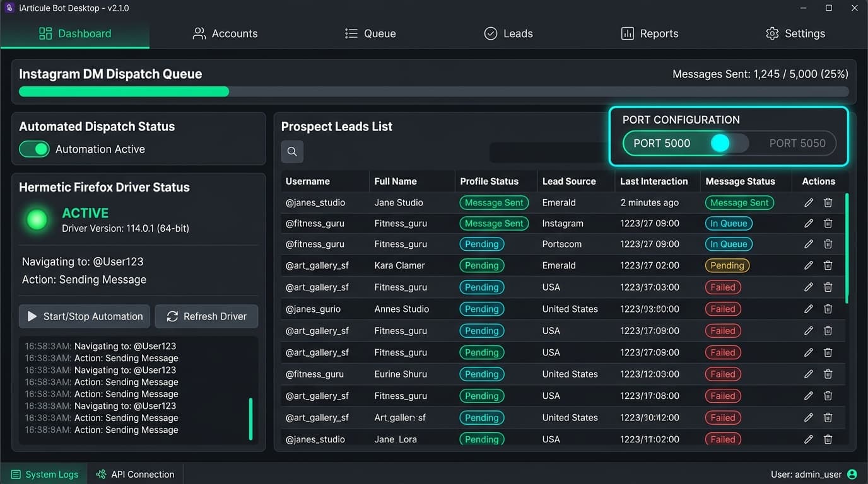Click the Failed badge in Annes Studio row
The height and width of the screenshot is (484, 868).
pyautogui.click(x=723, y=309)
